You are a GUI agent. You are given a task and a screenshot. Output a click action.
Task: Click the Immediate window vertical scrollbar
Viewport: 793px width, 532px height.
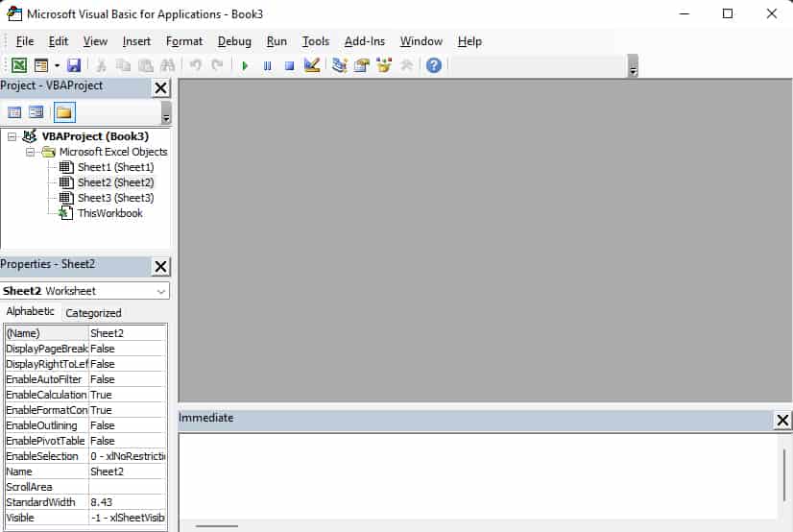click(784, 475)
